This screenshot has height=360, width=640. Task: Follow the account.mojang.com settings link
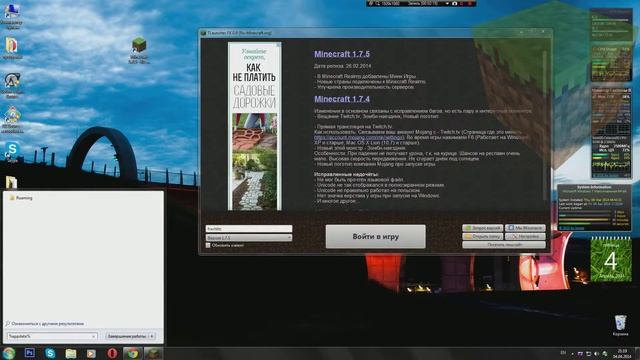[x=358, y=138]
